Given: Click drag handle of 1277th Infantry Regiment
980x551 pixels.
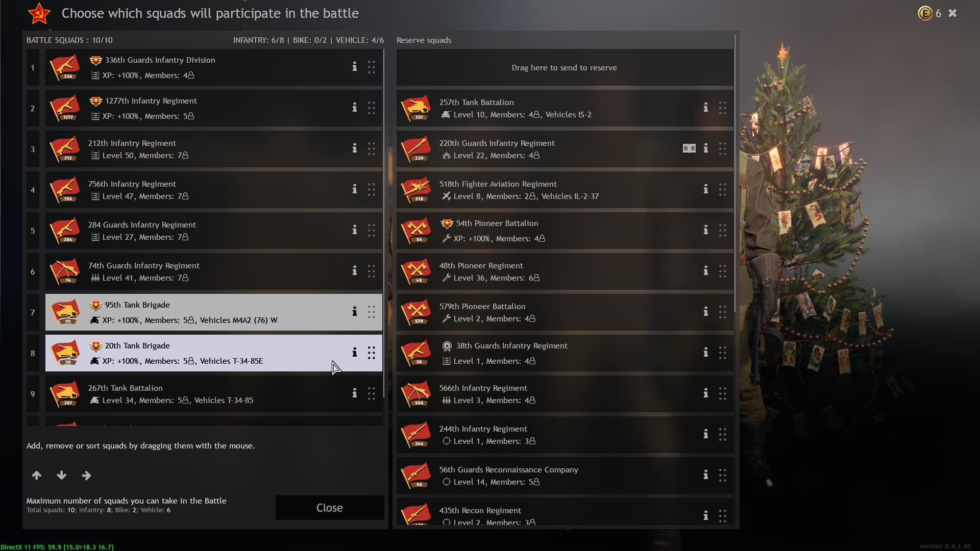Looking at the screenshot, I should tap(372, 108).
